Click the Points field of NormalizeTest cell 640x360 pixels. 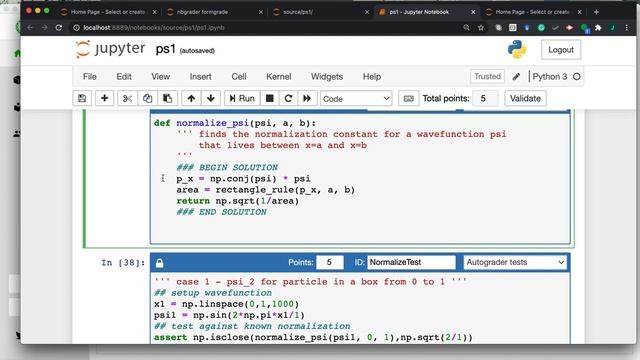(329, 262)
